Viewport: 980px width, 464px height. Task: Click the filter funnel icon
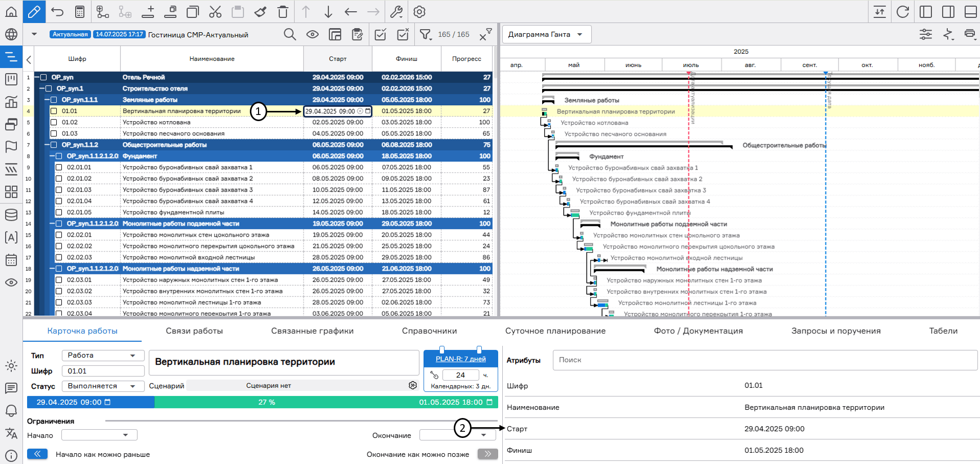tap(425, 34)
